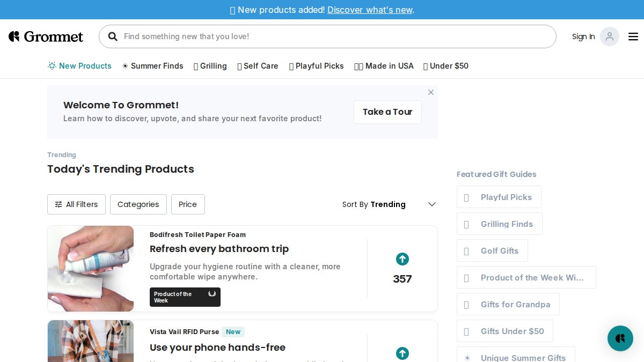The height and width of the screenshot is (362, 644).
Task: Open the floating Grommet chat bubble
Action: (620, 338)
